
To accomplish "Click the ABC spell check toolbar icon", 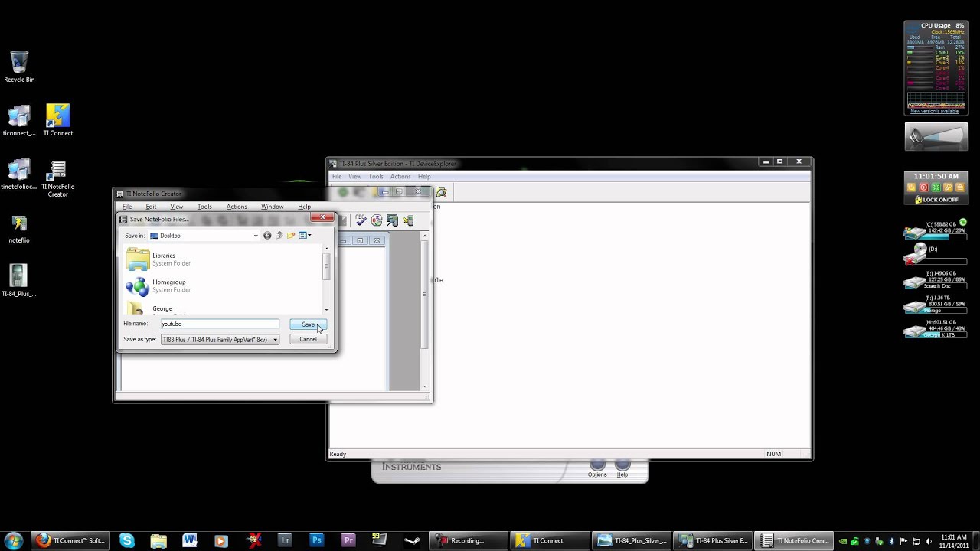I will [361, 220].
